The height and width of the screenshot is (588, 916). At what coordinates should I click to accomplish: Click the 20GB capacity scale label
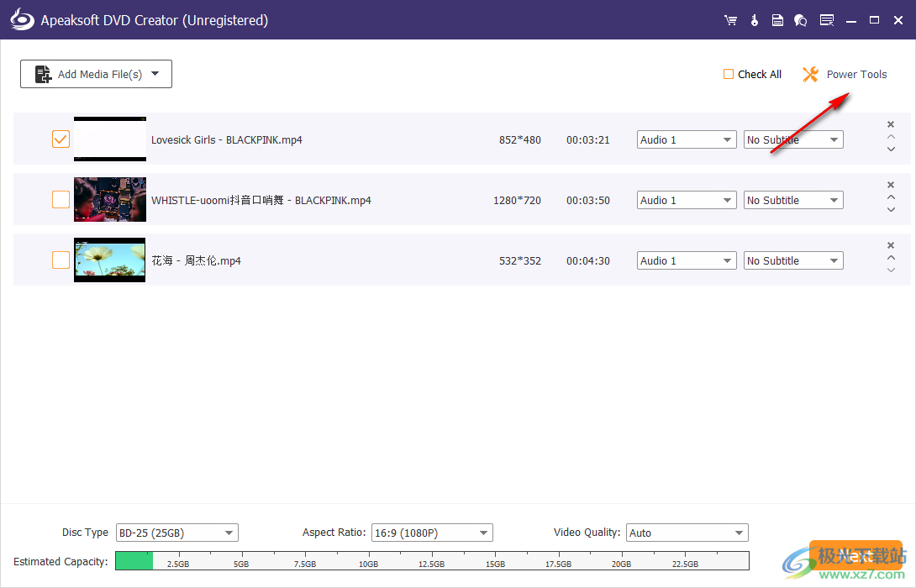tap(621, 564)
